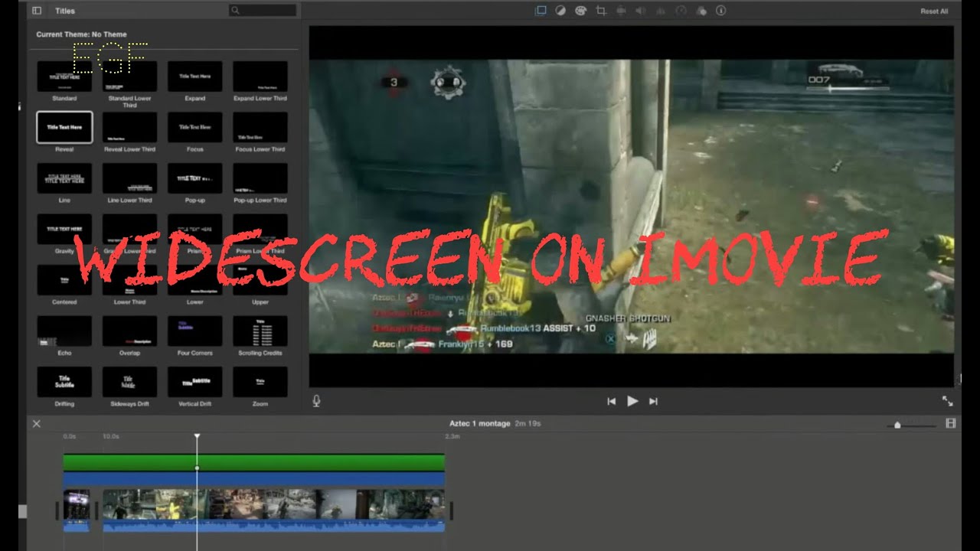Click the 10.0s ruler mark
This screenshot has width=980, height=551.
111,436
